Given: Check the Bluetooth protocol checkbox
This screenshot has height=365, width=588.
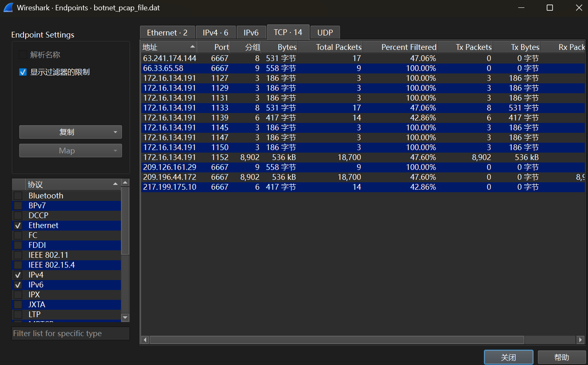Looking at the screenshot, I should (18, 195).
